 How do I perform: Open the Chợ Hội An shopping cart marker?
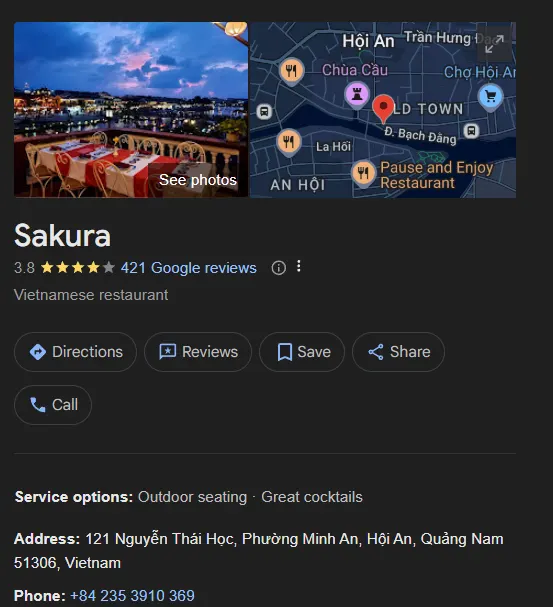point(490,98)
